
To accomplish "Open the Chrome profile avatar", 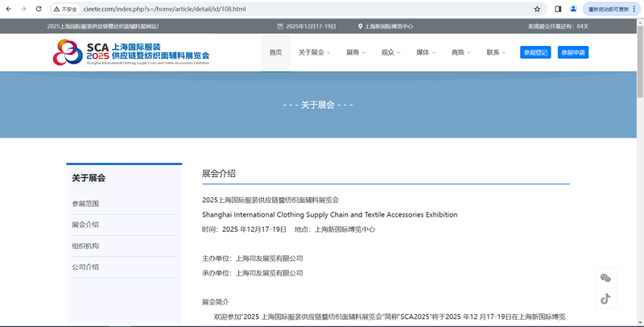I will [573, 9].
